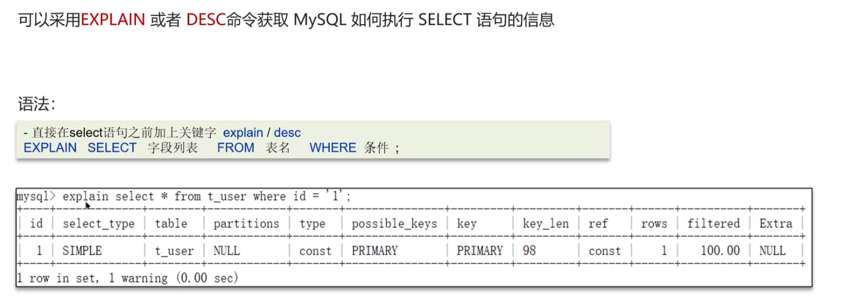Select the SIMPLE value in result row
This screenshot has height=301, width=868.
click(82, 251)
